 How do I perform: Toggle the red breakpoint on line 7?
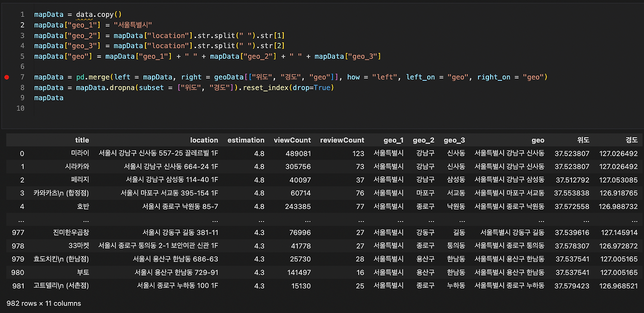click(7, 77)
